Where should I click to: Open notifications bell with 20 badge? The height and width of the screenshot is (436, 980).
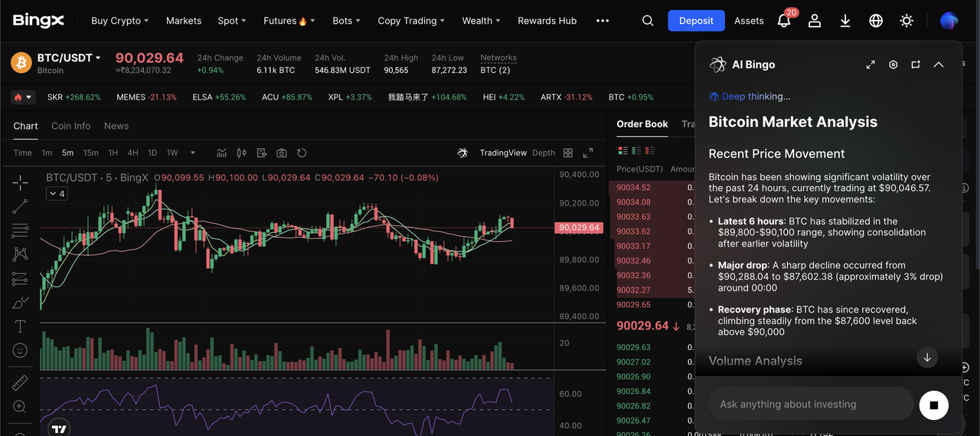pos(784,21)
